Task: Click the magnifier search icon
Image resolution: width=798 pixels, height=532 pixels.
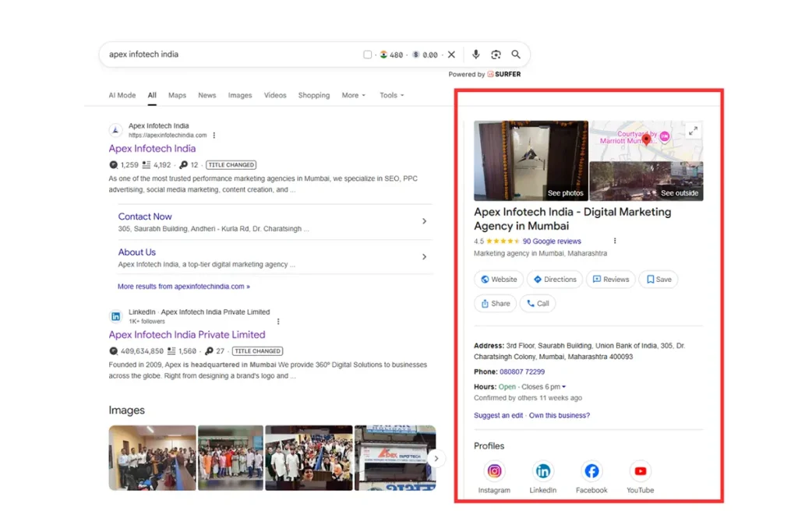Action: pyautogui.click(x=516, y=55)
